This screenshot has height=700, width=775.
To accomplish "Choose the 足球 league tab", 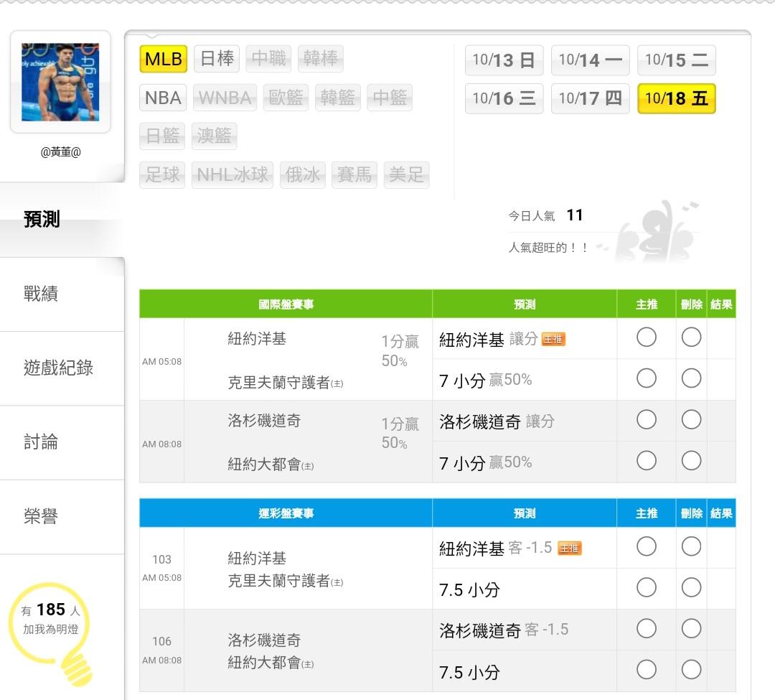I will 163,174.
